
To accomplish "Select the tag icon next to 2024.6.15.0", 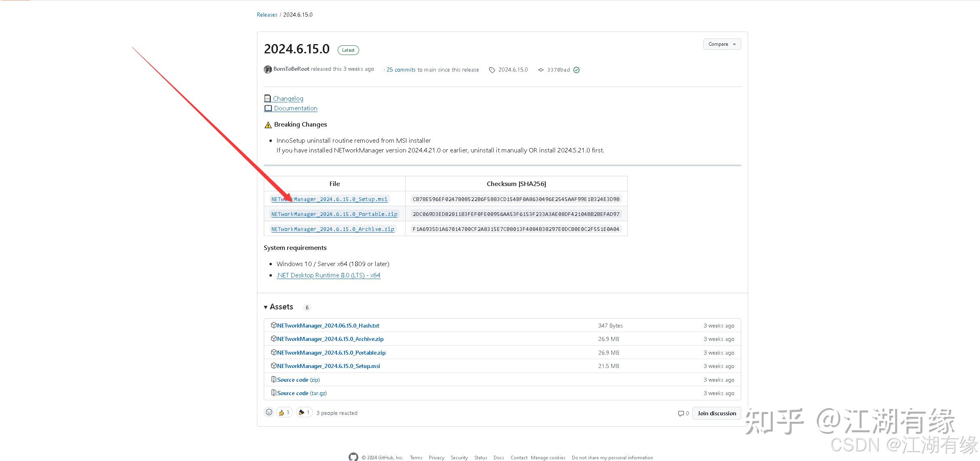I will tap(492, 70).
